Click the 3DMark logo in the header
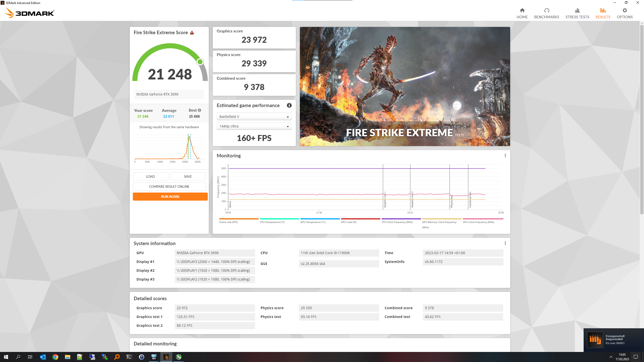Screen dimensions: 644x362 [30, 13]
